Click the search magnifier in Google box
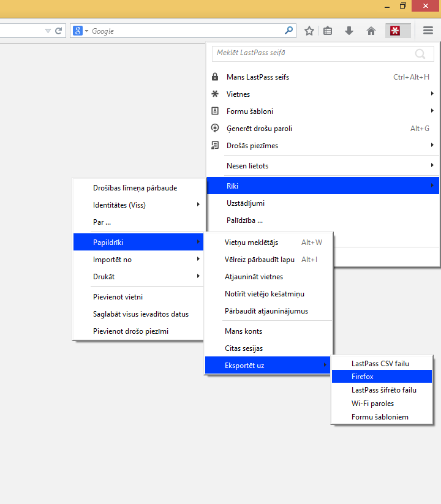The image size is (441, 504). (x=288, y=31)
